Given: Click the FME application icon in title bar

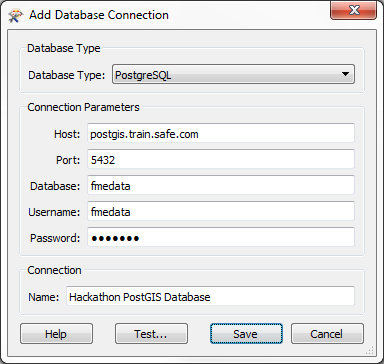Looking at the screenshot, I should pyautogui.click(x=16, y=15).
